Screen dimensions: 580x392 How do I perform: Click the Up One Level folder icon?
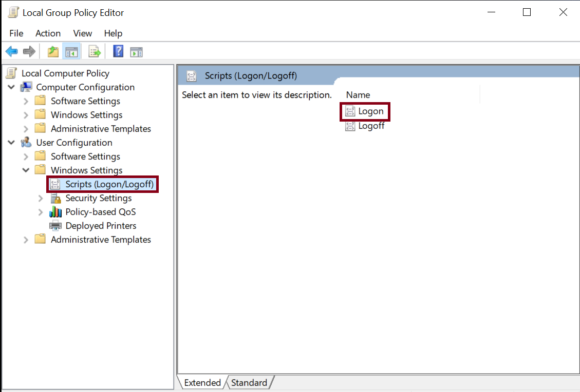(53, 51)
